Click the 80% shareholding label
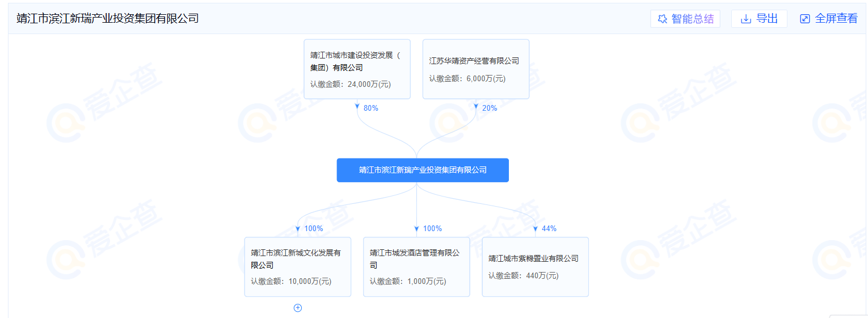This screenshot has height=318, width=868. 370,108
